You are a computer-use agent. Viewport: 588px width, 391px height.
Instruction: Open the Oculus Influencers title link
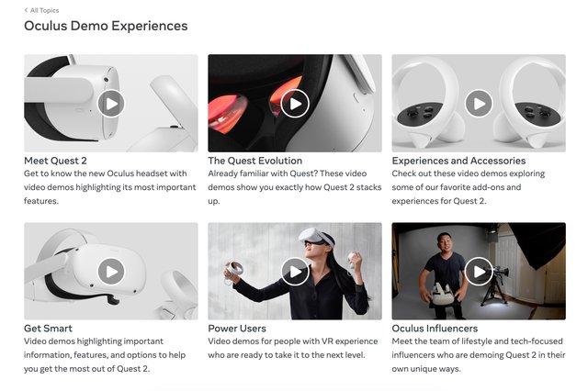click(x=435, y=329)
